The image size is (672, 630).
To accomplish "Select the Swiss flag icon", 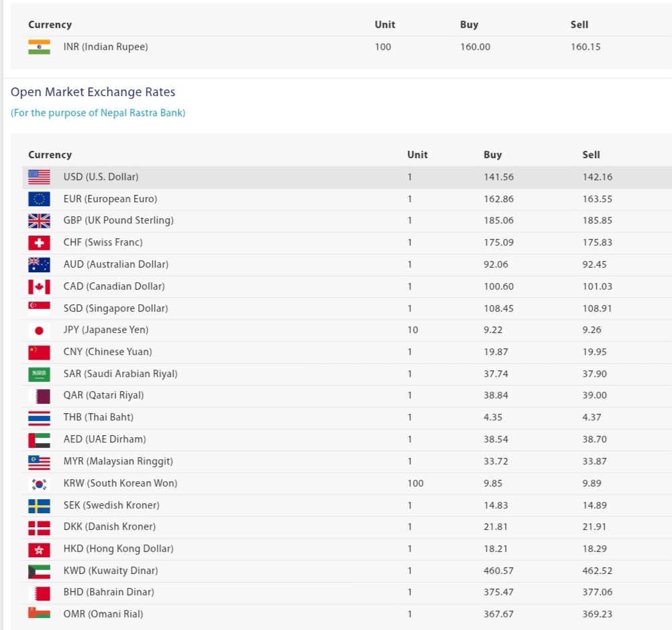I will tap(39, 243).
